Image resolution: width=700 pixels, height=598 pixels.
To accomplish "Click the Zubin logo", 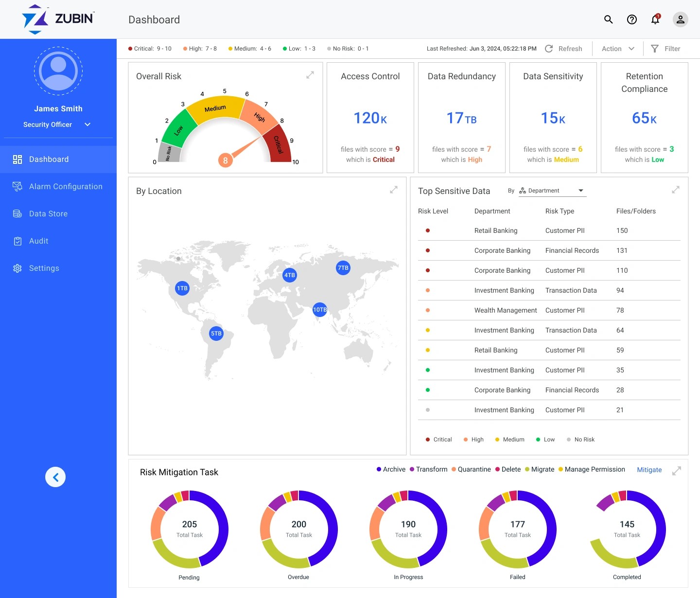I will tap(58, 19).
